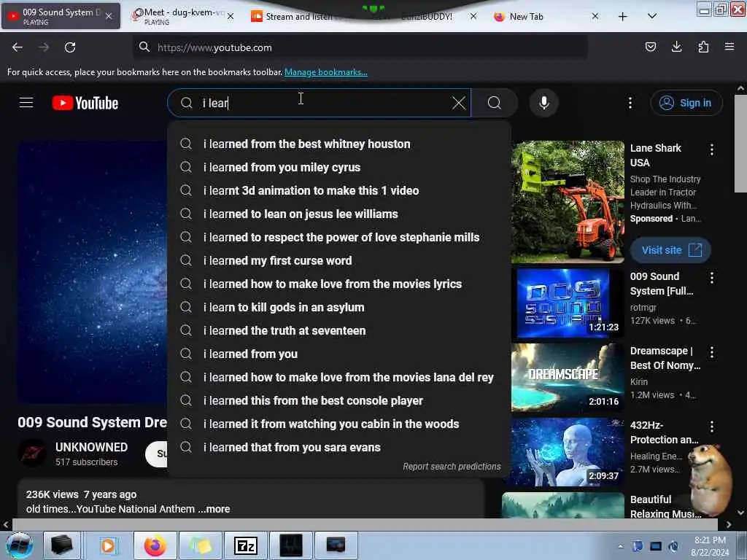Open the Pocket save icon
This screenshot has height=560, width=747.
point(650,47)
